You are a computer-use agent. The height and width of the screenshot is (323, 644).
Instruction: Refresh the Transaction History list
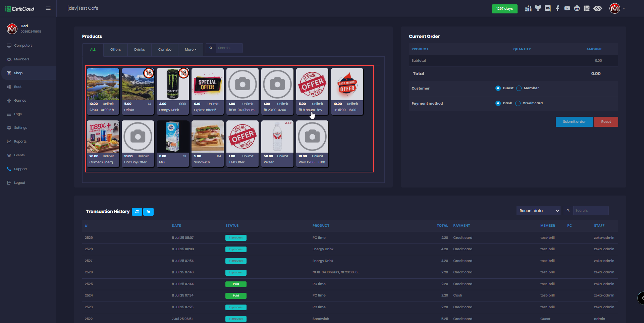coord(137,212)
